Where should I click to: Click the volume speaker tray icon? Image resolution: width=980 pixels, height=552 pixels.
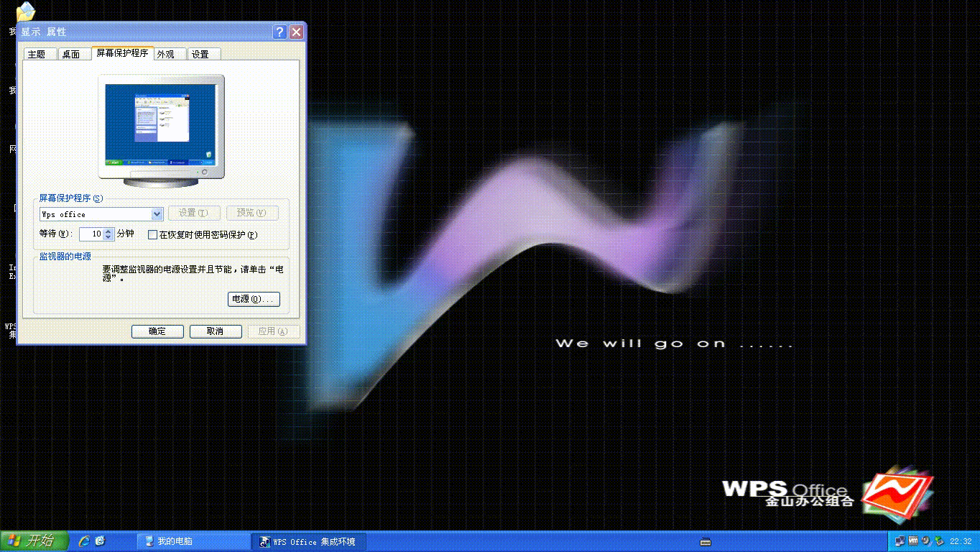925,541
